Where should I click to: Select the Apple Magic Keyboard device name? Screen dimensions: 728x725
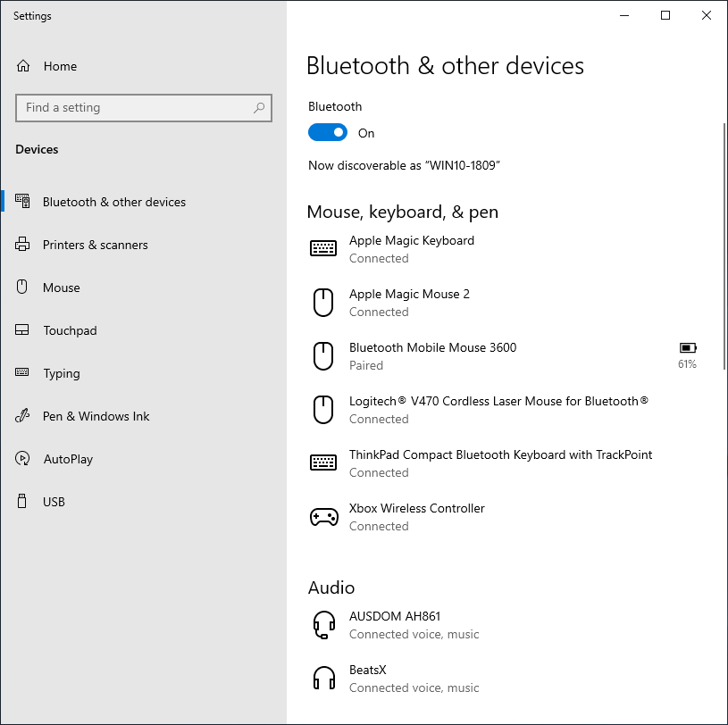[x=412, y=240]
